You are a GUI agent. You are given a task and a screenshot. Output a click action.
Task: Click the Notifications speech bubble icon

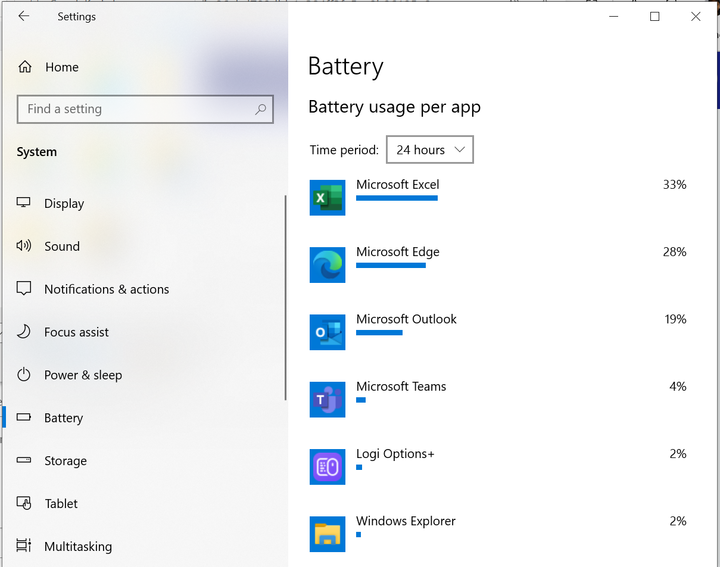pyautogui.click(x=24, y=289)
